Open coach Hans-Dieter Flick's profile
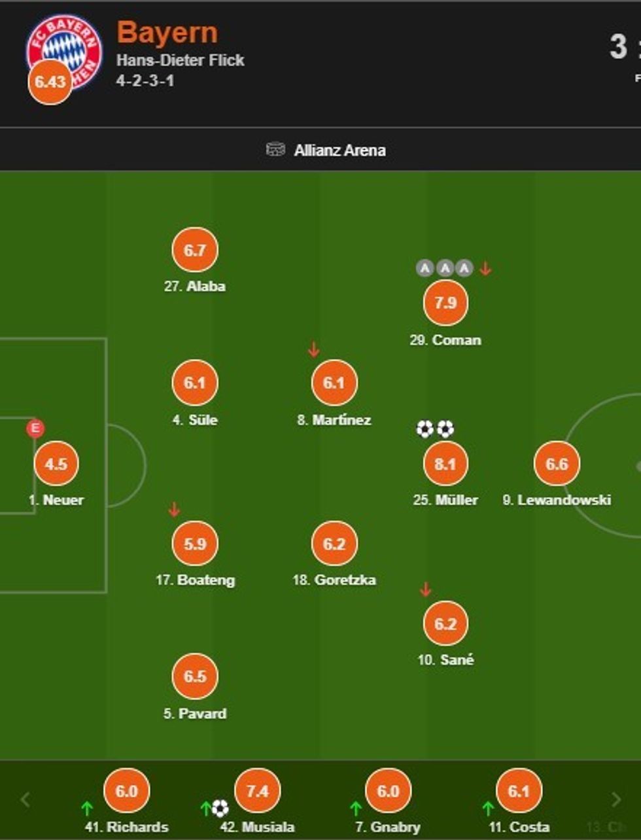Screen dimensions: 641x840 (181, 60)
